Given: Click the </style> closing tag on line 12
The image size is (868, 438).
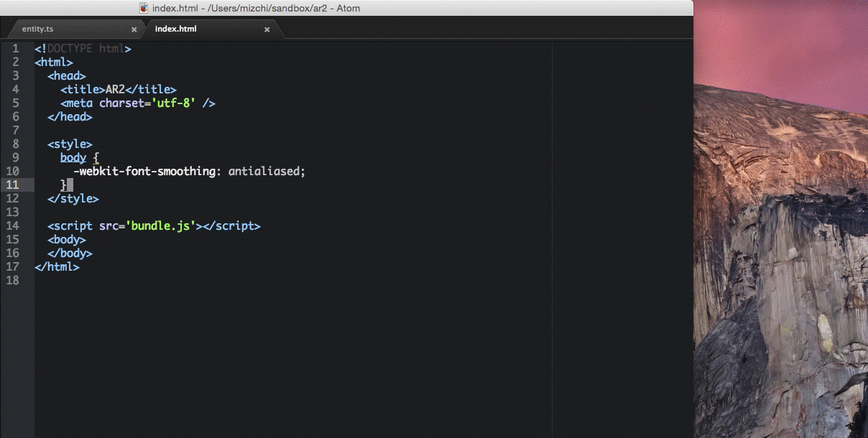Looking at the screenshot, I should click(74, 198).
